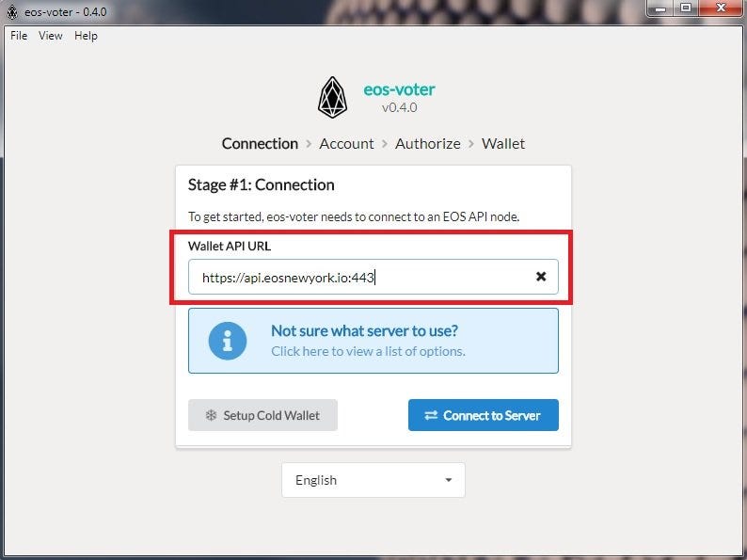Click the Connect to Server button
Image resolution: width=747 pixels, height=560 pixels.
click(x=483, y=415)
